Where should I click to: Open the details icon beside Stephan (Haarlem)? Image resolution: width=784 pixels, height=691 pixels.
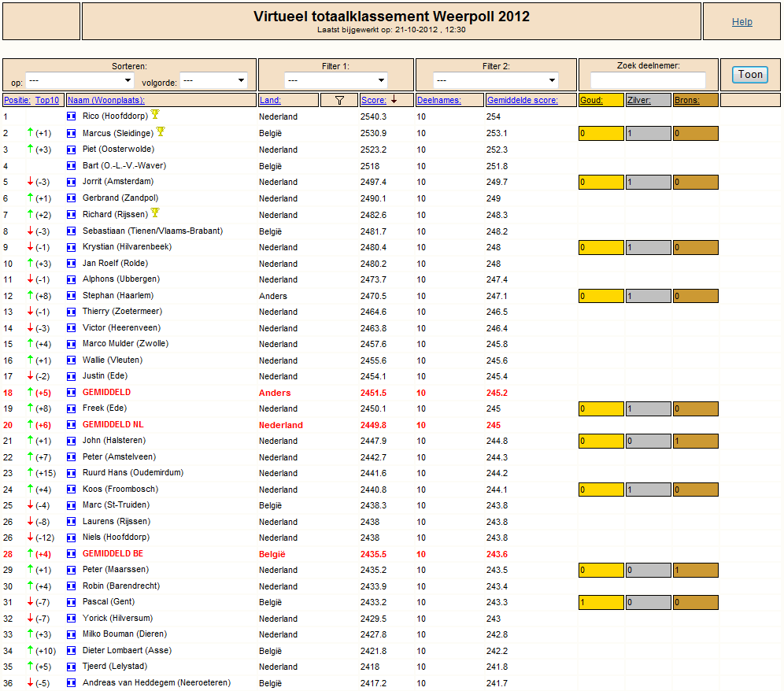tap(71, 295)
